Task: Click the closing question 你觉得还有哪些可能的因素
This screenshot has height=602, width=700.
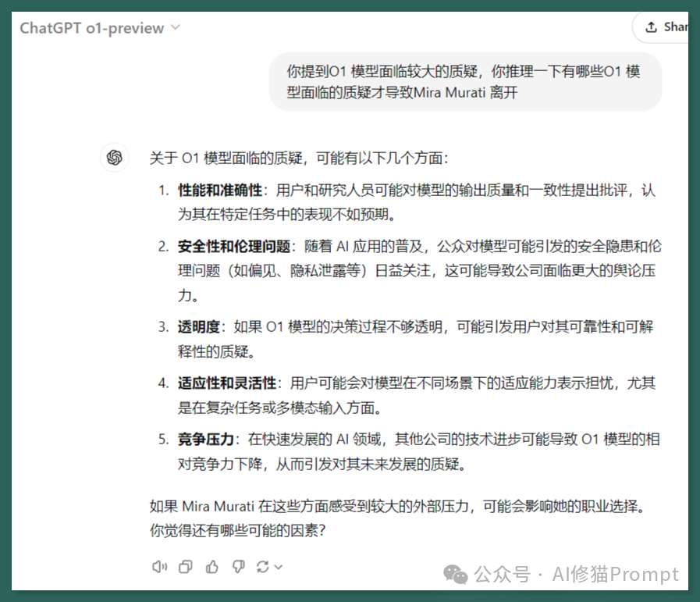Action: click(x=237, y=530)
